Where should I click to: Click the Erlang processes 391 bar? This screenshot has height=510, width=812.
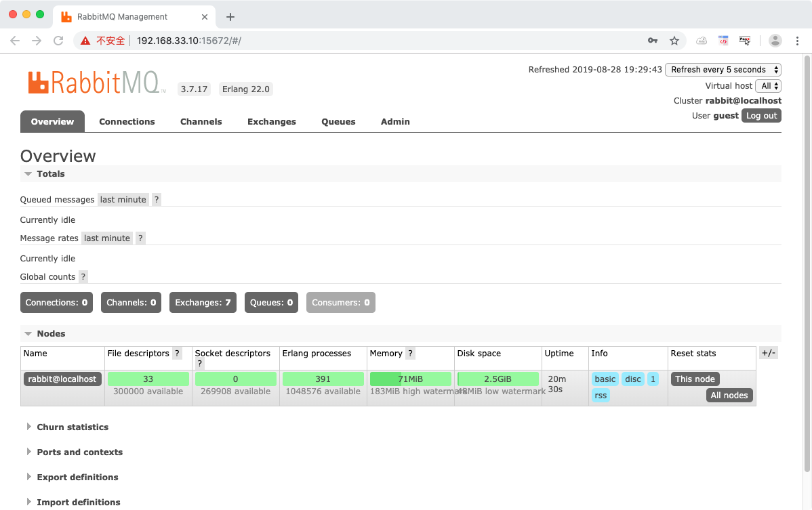click(x=323, y=379)
